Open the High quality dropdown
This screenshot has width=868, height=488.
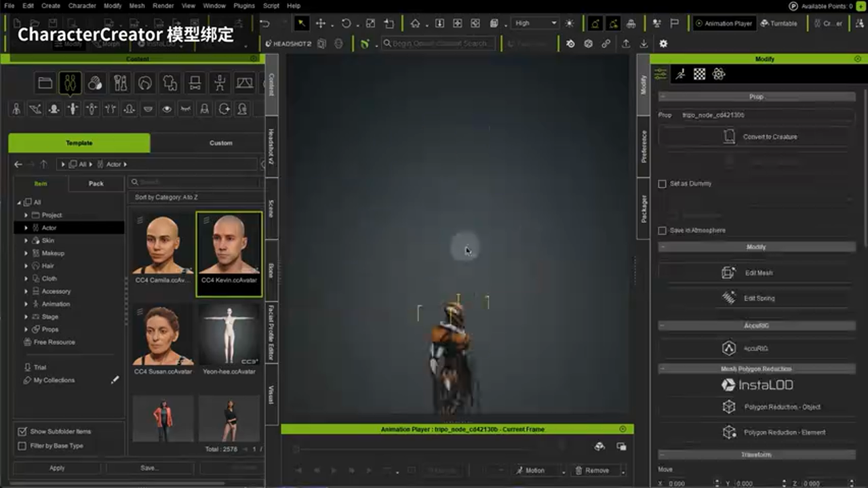(x=535, y=23)
